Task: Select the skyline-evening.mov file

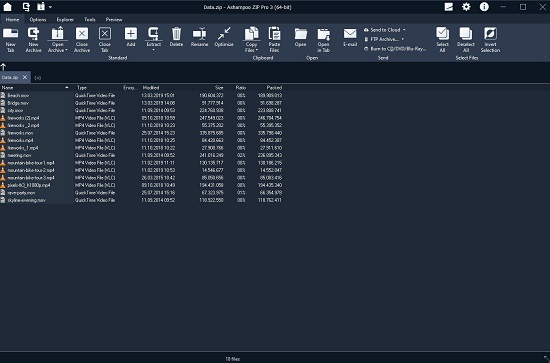Action: tap(141, 200)
